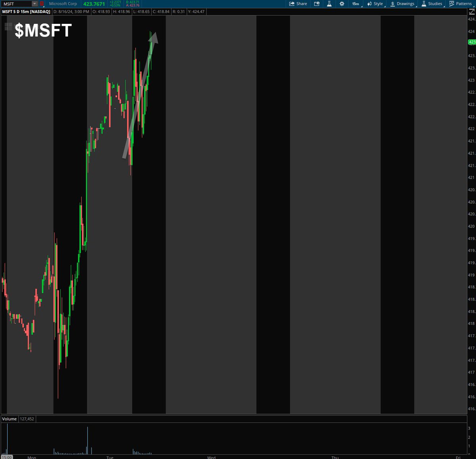Click the Microsoft Corp company name
Screen dimensions: 476x459
pos(63,4)
